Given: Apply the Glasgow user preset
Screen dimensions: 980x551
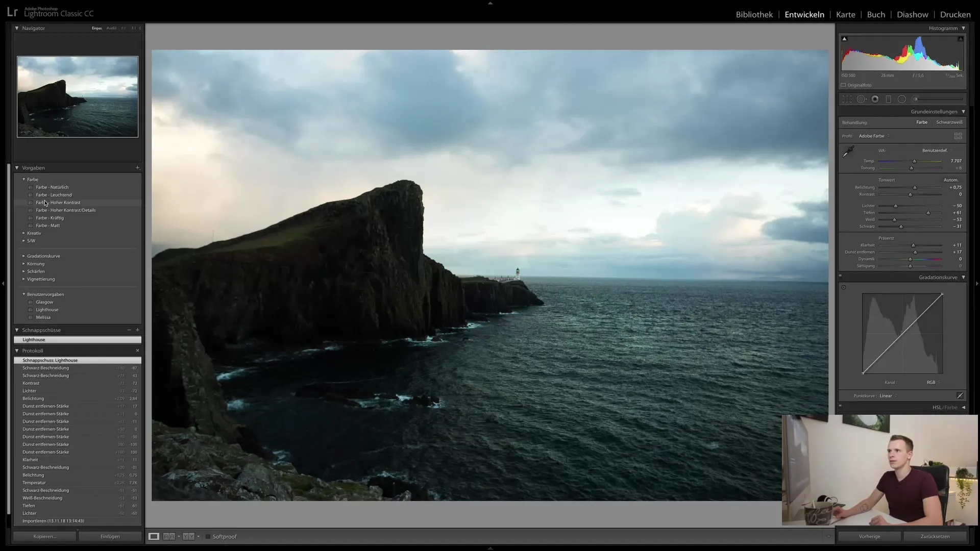Looking at the screenshot, I should click(x=44, y=302).
